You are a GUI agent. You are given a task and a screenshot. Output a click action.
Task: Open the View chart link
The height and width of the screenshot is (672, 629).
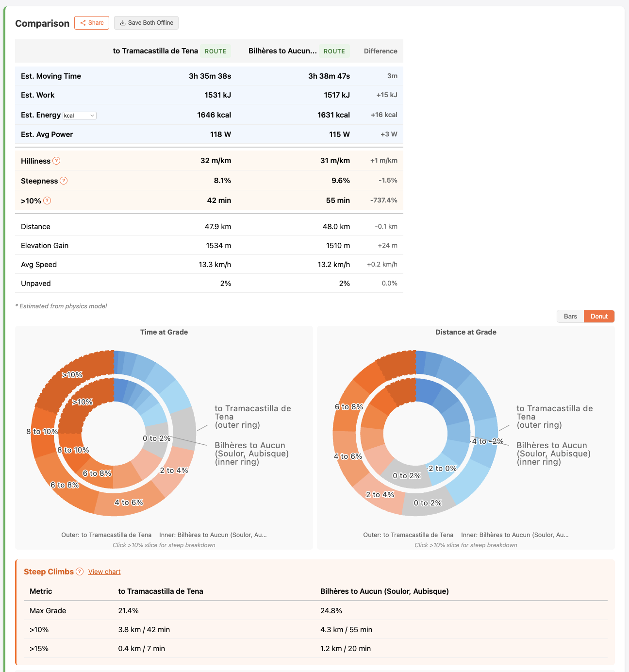click(104, 571)
